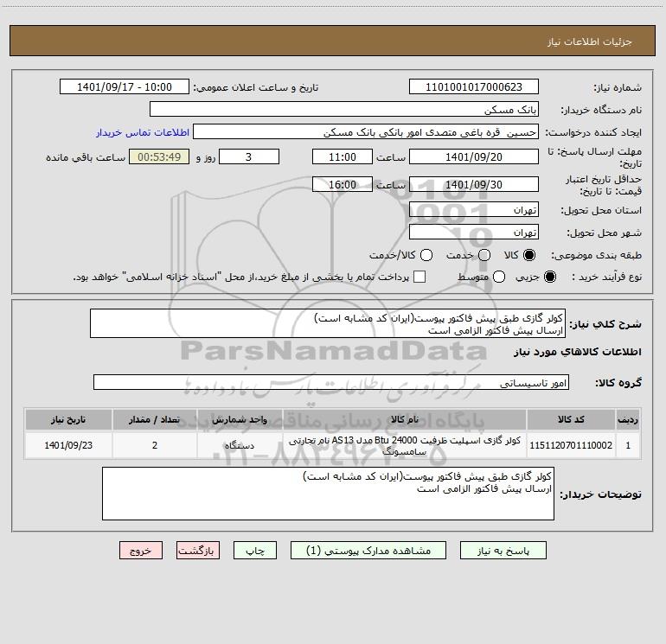Image resolution: width=666 pixels, height=644 pixels.
Task: Click the تاریخ نیاز column header
Action: [68, 419]
